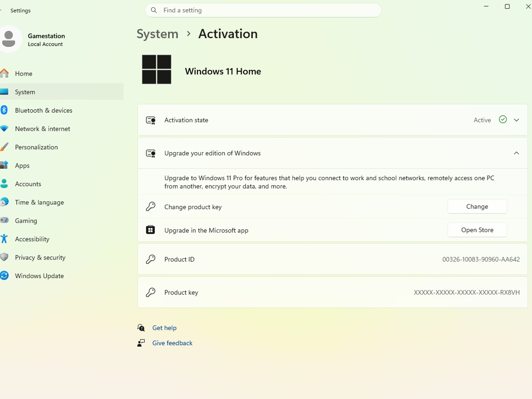The height and width of the screenshot is (399, 532).
Task: Focus the Find a setting search box
Action: pos(263,10)
